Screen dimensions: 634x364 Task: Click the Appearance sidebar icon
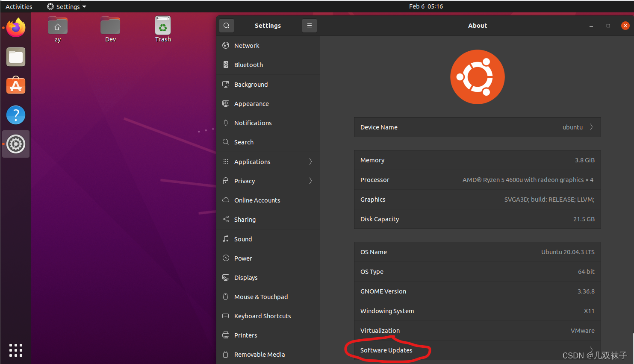pos(226,103)
